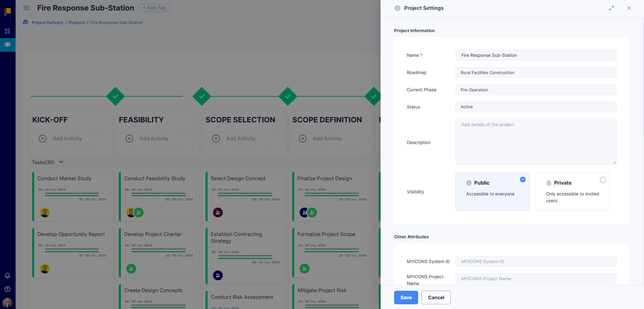Click the home icon in breadcrumb

25,22
